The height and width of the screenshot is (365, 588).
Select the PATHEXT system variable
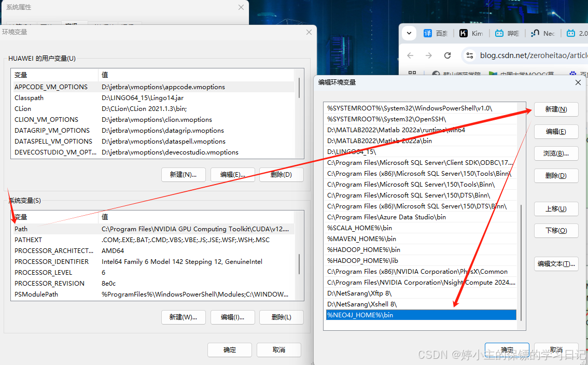pyautogui.click(x=154, y=240)
